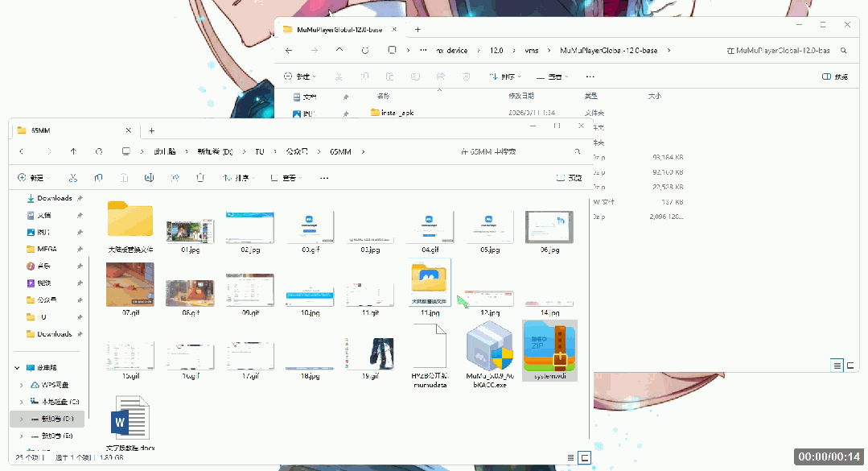Select the Word docx document file
Screen dimensions: 868x471
click(x=130, y=422)
